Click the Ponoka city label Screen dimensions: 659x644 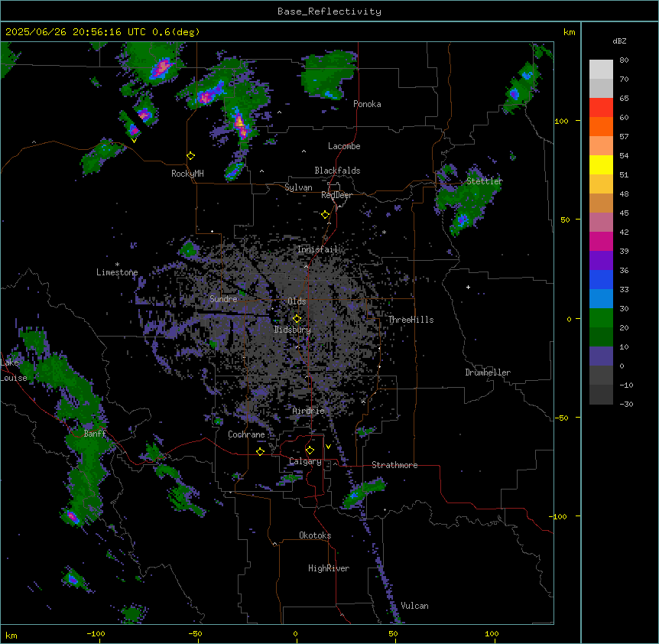point(367,104)
